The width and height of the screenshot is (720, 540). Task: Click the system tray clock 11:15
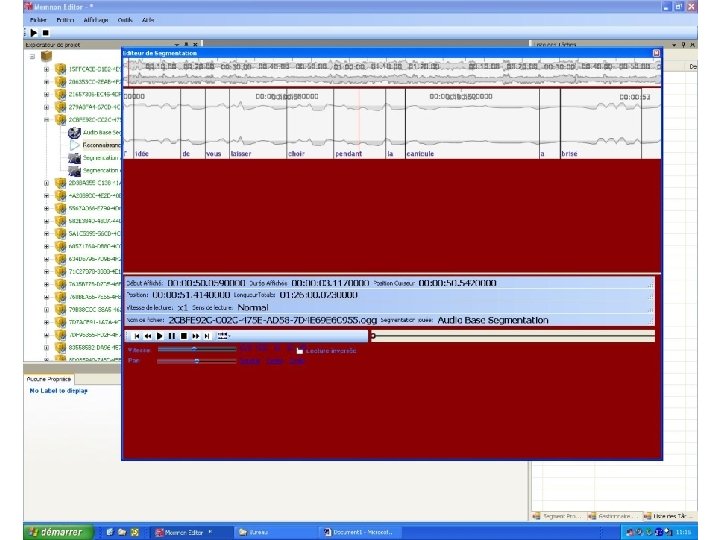(683, 533)
